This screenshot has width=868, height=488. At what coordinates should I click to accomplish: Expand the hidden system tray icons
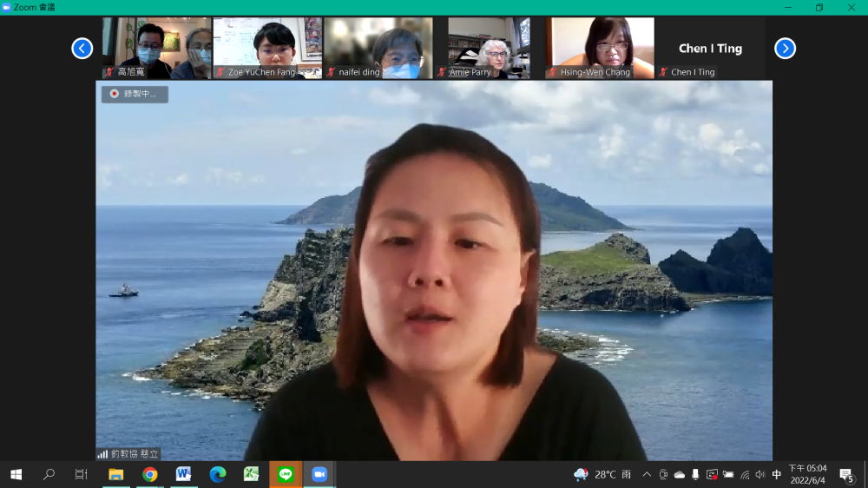[647, 474]
